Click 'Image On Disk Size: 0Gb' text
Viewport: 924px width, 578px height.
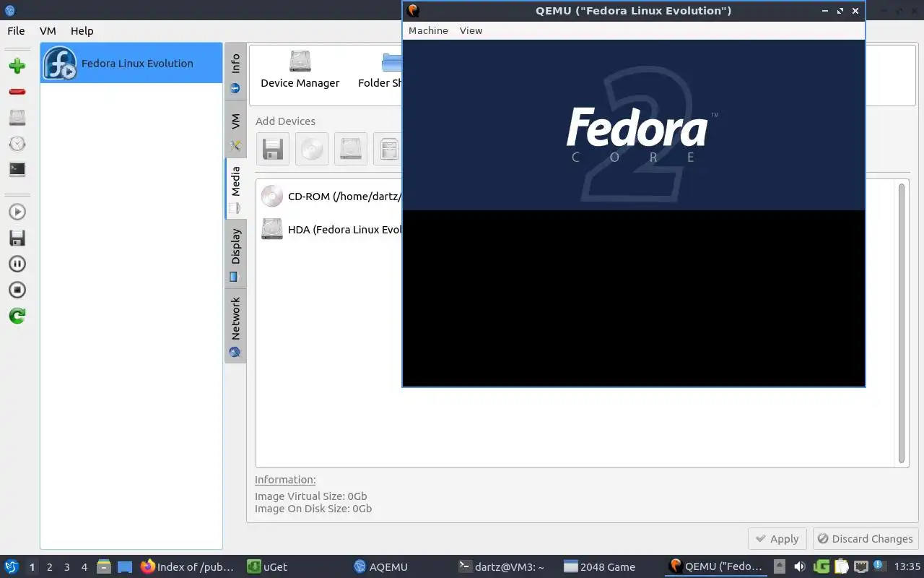tap(313, 509)
